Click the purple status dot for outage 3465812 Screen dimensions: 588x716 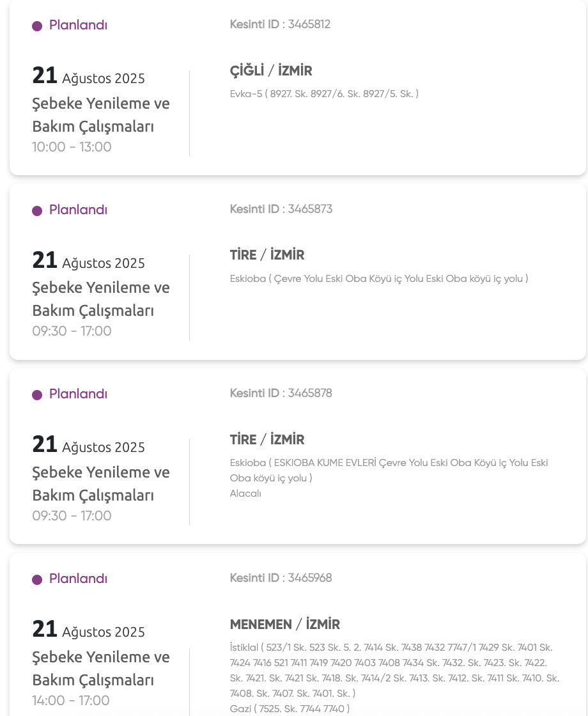tap(37, 26)
